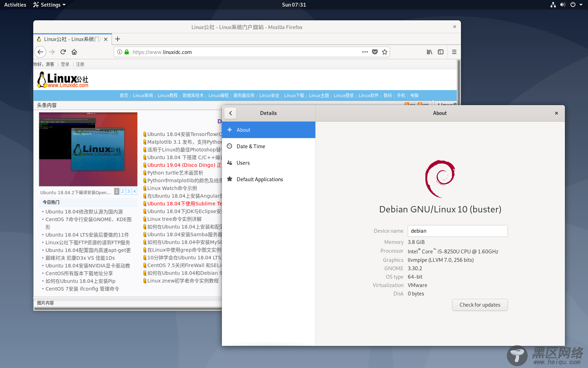
Task: Open 服务器应用 navigation link
Action: click(x=244, y=95)
